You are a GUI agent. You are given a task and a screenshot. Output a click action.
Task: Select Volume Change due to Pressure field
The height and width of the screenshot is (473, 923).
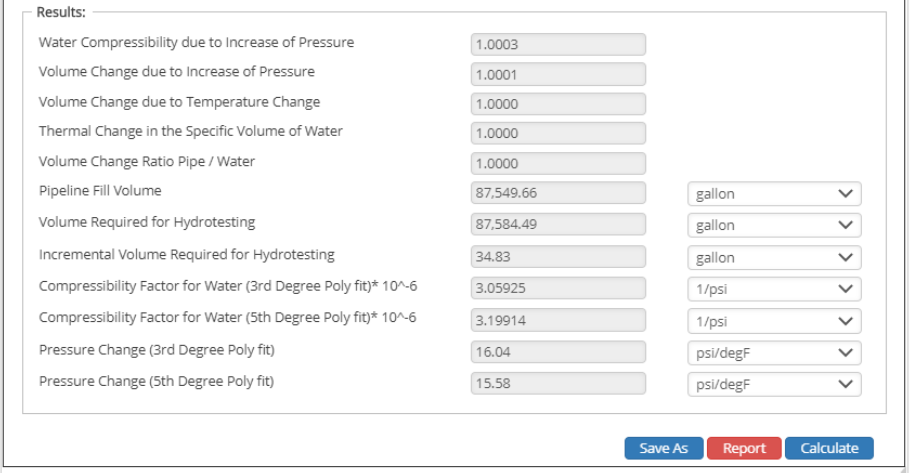558,74
